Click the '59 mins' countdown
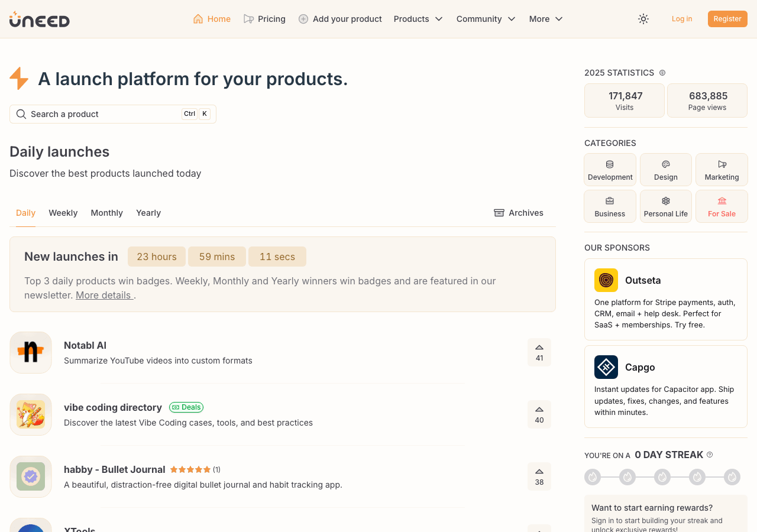Image resolution: width=757 pixels, height=532 pixels. (x=217, y=257)
